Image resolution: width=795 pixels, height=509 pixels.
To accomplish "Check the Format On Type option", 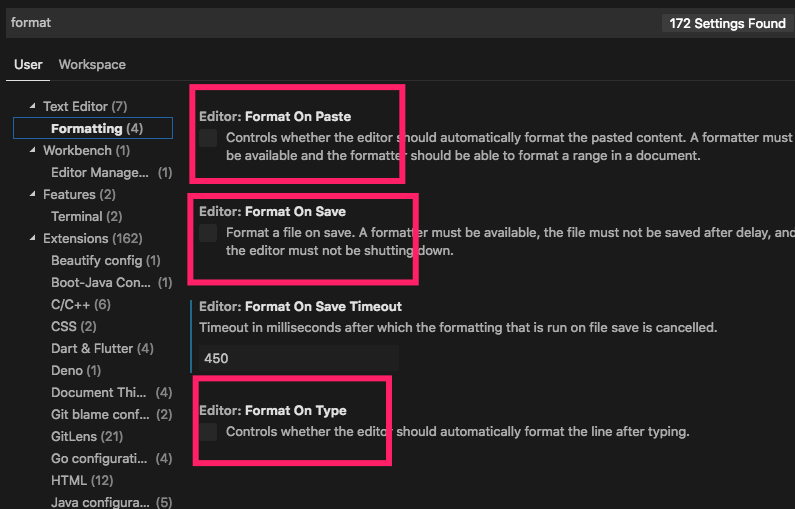I will [208, 432].
